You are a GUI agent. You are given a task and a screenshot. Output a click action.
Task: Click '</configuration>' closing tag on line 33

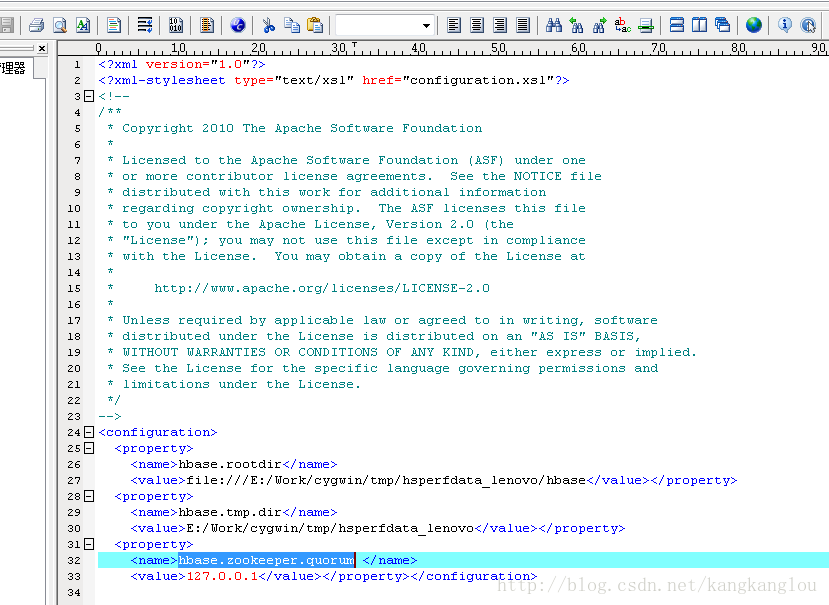474,576
